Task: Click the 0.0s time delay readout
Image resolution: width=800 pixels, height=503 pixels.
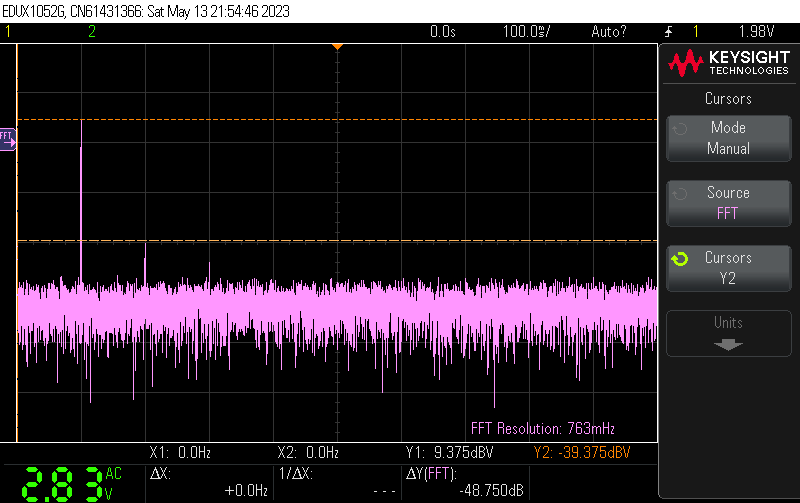Action: point(442,32)
